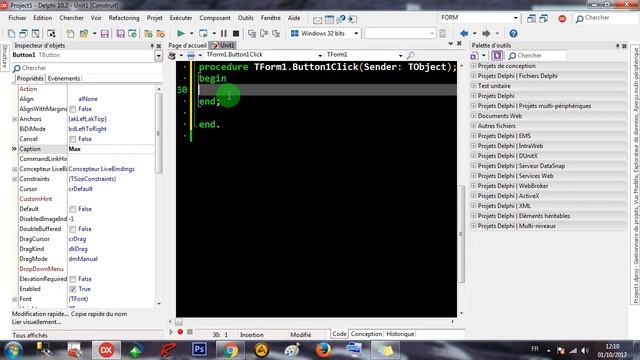Open the Composant menu
640x360 pixels.
215,18
